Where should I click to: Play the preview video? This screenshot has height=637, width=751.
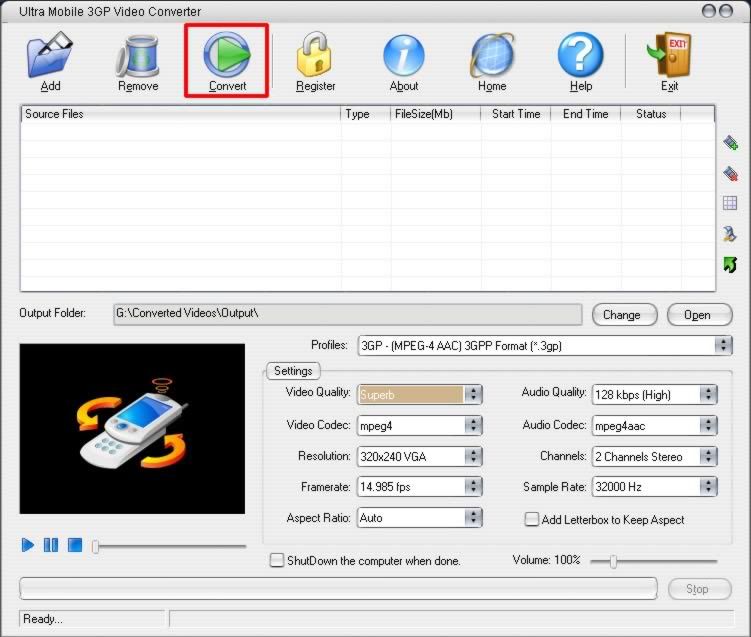point(27,545)
